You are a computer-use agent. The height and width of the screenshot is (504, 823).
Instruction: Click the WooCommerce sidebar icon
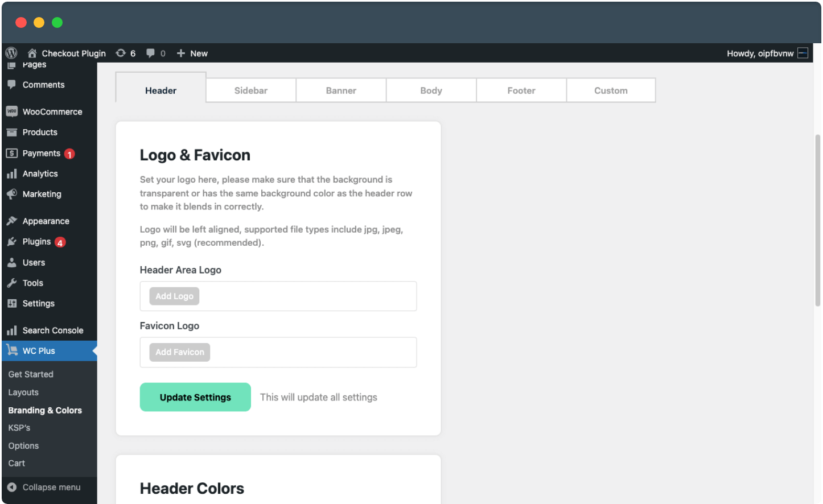click(11, 111)
